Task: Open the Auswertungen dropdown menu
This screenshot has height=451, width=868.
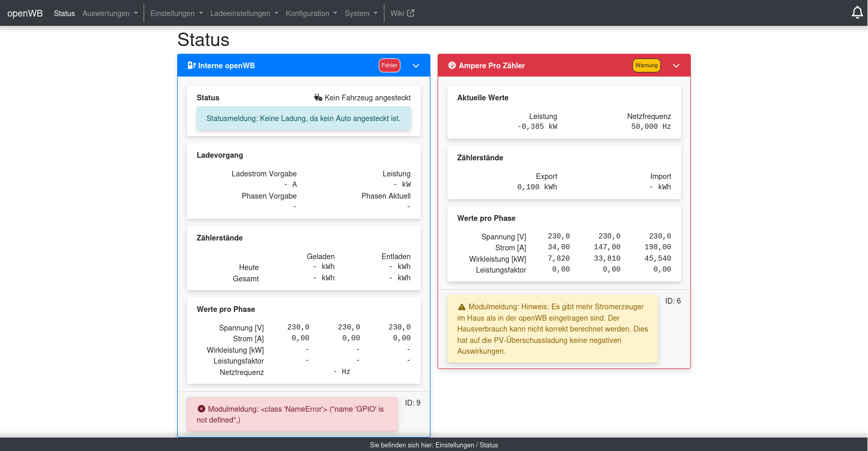Action: tap(110, 13)
